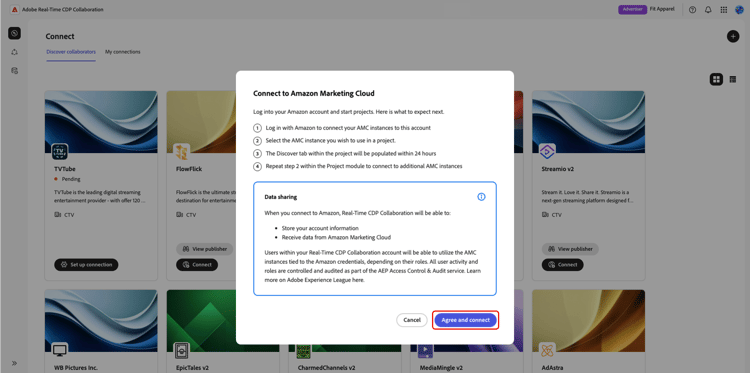Click Connect button on FlowFlick card

197,264
